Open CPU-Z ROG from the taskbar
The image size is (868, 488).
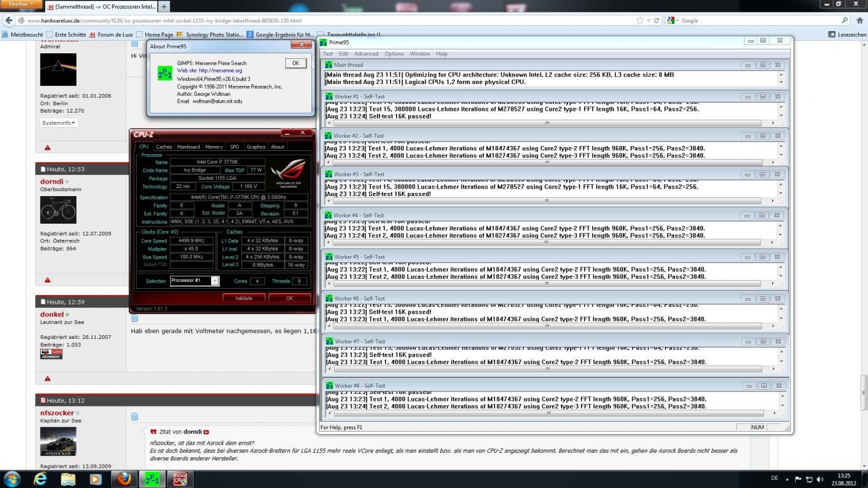[179, 479]
